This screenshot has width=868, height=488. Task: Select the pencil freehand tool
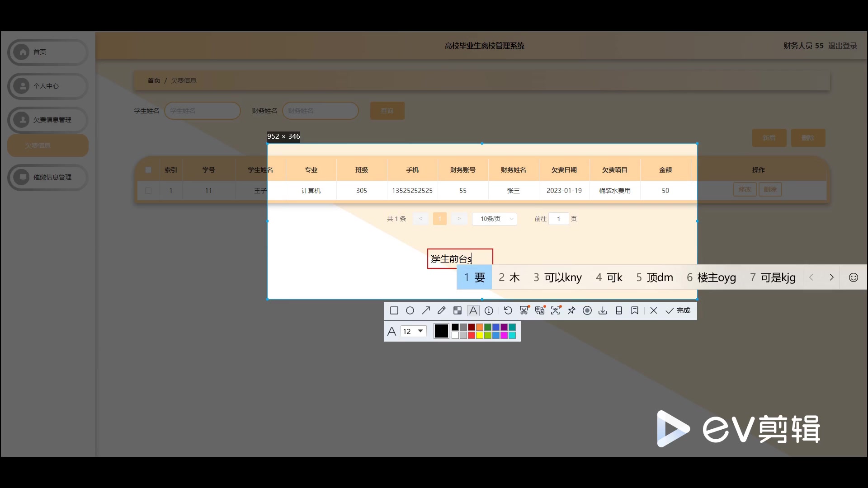(442, 310)
